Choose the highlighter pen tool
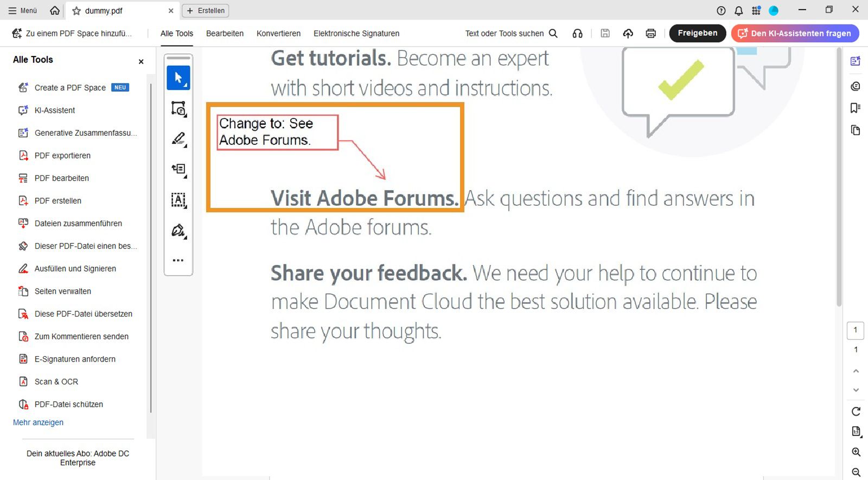This screenshot has height=480, width=868. 178,139
